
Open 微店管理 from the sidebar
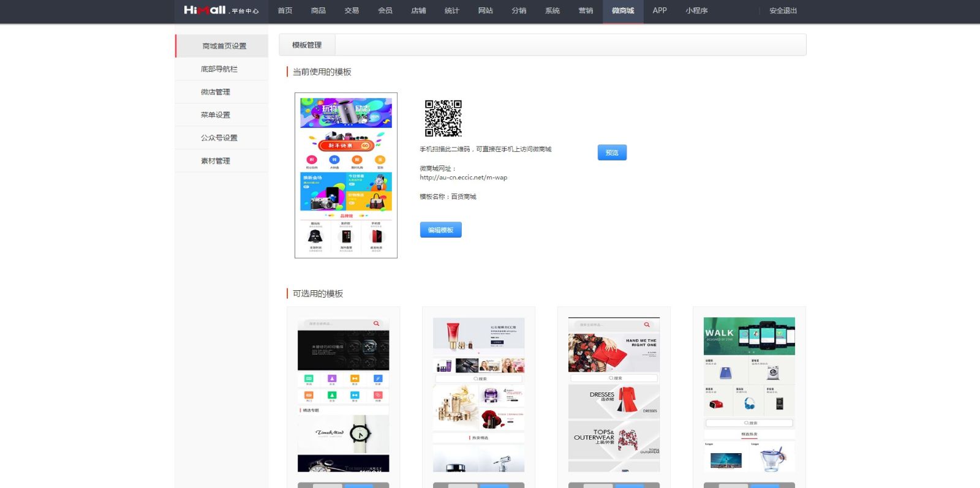click(x=216, y=92)
